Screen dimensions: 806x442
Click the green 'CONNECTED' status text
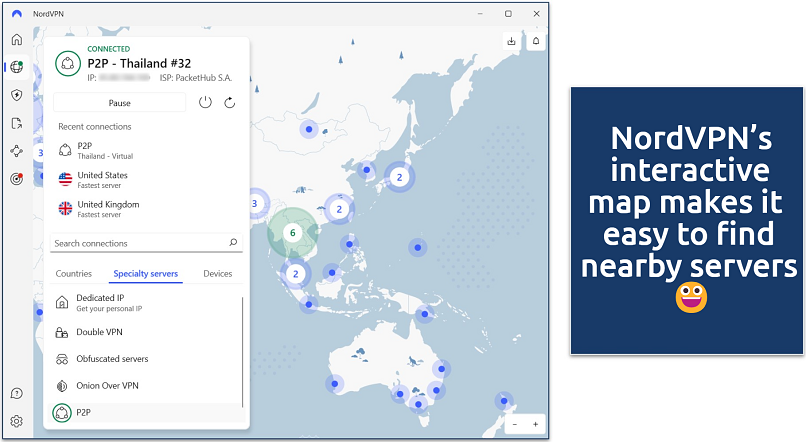(x=108, y=49)
